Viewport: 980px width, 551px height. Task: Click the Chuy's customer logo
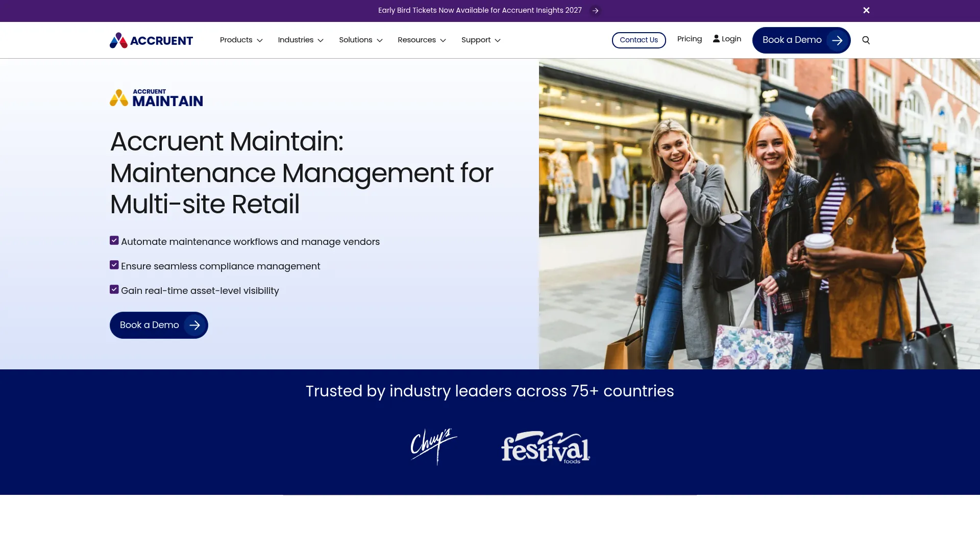(434, 446)
